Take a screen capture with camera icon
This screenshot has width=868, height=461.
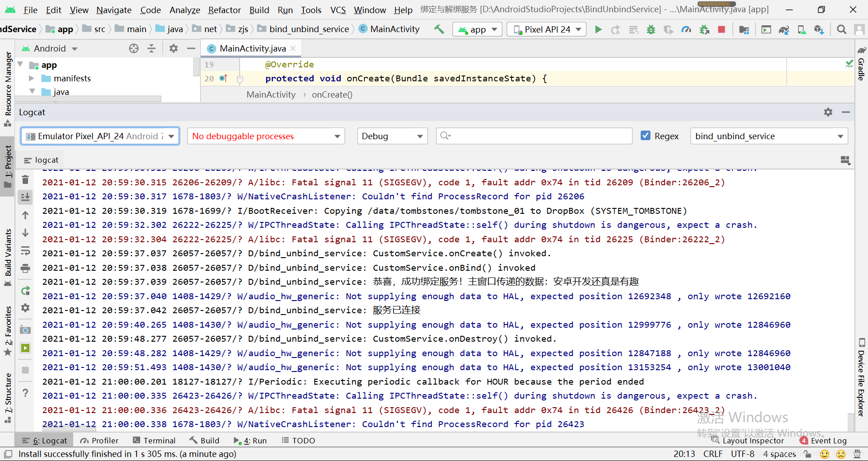coord(25,330)
